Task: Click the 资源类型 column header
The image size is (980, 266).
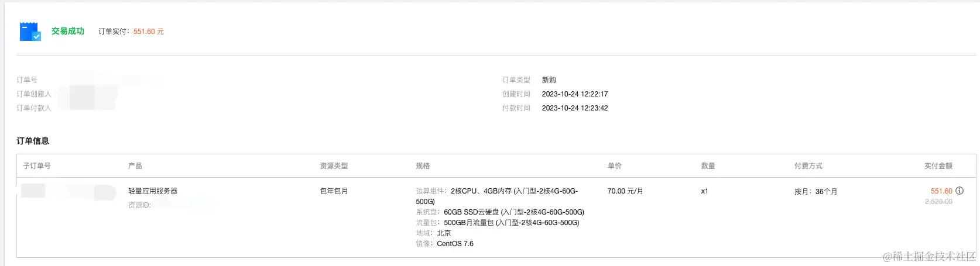Action: pyautogui.click(x=334, y=166)
